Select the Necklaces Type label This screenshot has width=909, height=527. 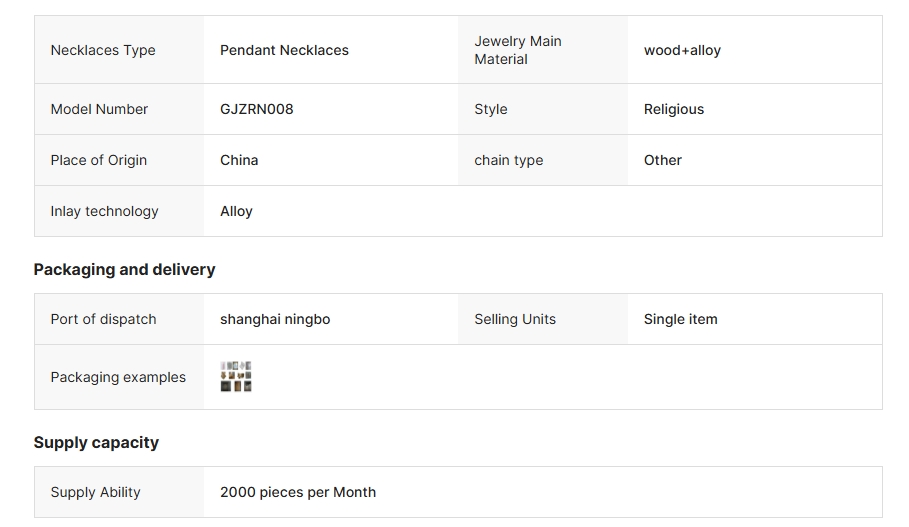103,50
